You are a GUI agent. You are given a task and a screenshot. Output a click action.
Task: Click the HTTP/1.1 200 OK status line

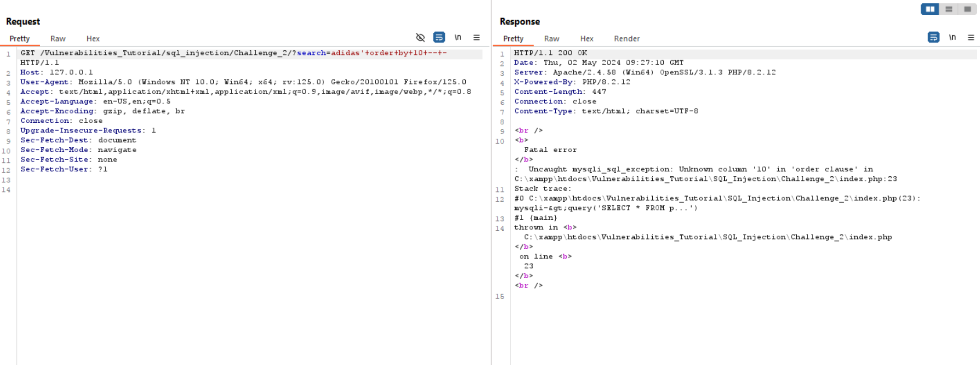click(551, 53)
